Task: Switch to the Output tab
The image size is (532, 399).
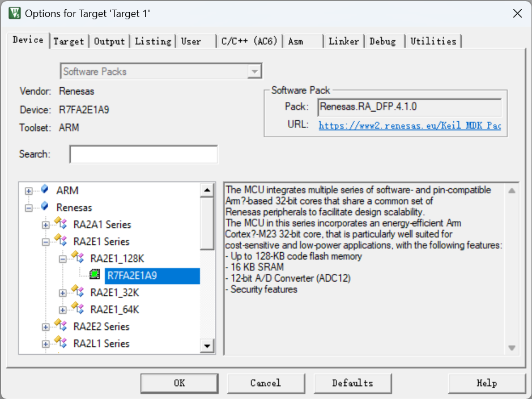Action: click(x=109, y=41)
